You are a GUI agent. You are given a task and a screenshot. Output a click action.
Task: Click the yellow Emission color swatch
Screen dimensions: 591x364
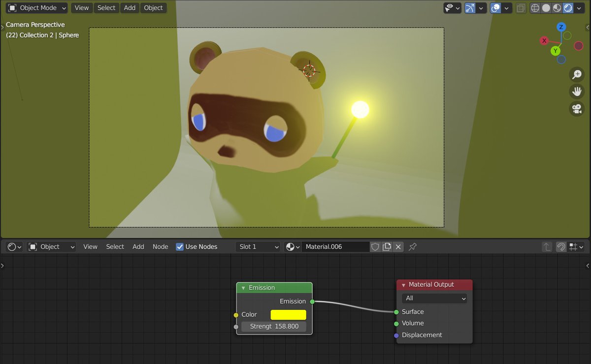click(288, 315)
